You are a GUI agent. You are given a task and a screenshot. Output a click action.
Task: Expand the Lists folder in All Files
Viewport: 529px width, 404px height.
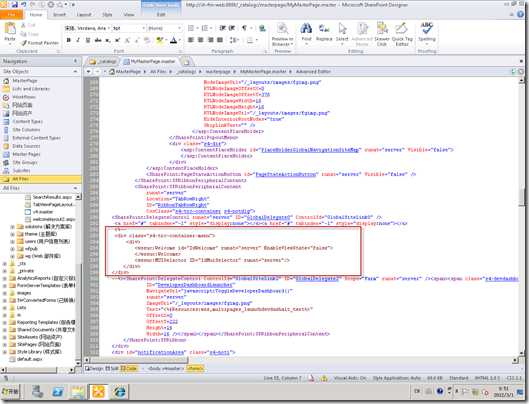(5, 307)
